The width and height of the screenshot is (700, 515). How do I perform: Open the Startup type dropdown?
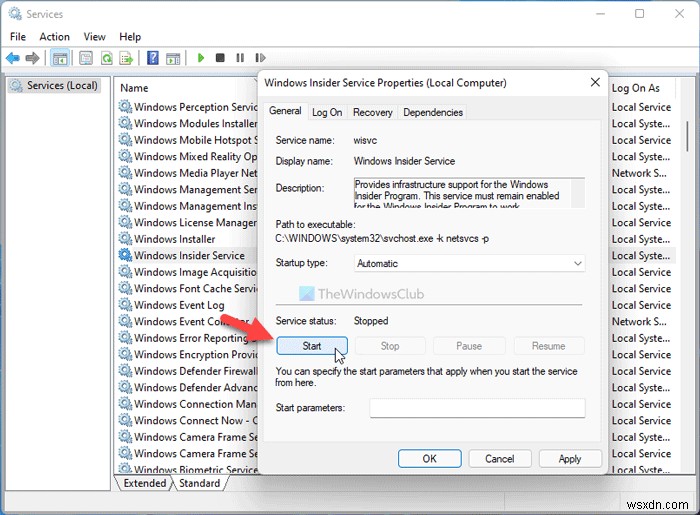point(469,263)
